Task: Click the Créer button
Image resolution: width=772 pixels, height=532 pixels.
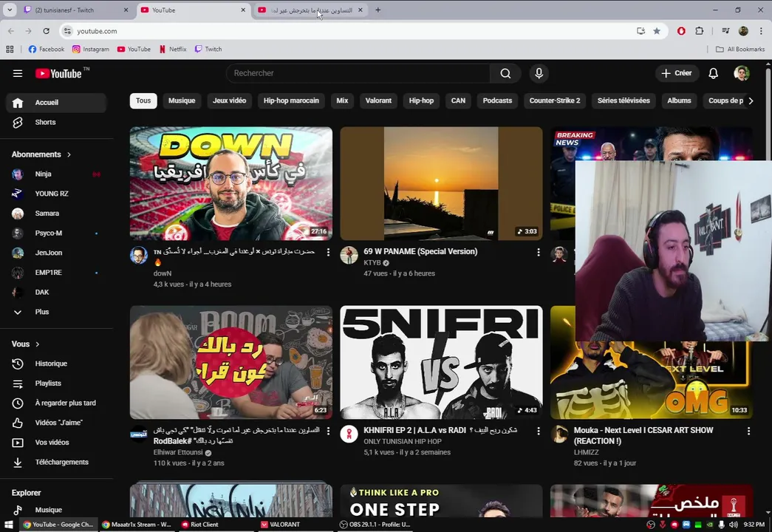Action: (677, 73)
